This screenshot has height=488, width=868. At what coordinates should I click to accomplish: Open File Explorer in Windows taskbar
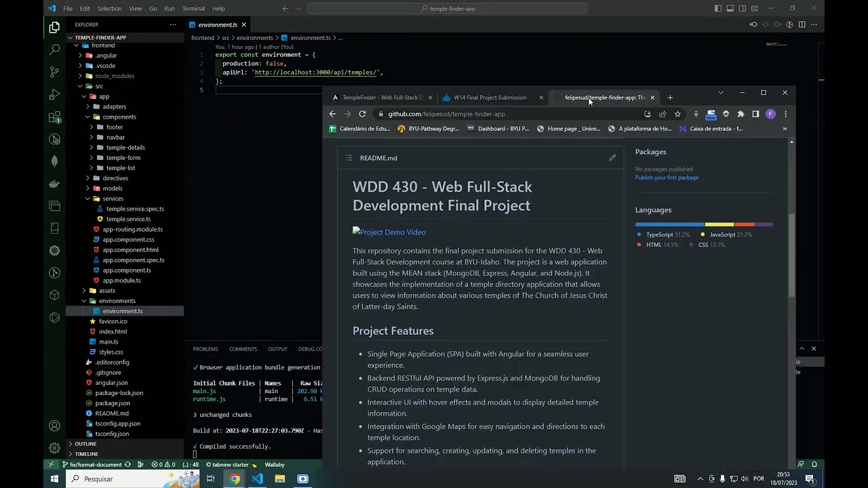coord(279,479)
